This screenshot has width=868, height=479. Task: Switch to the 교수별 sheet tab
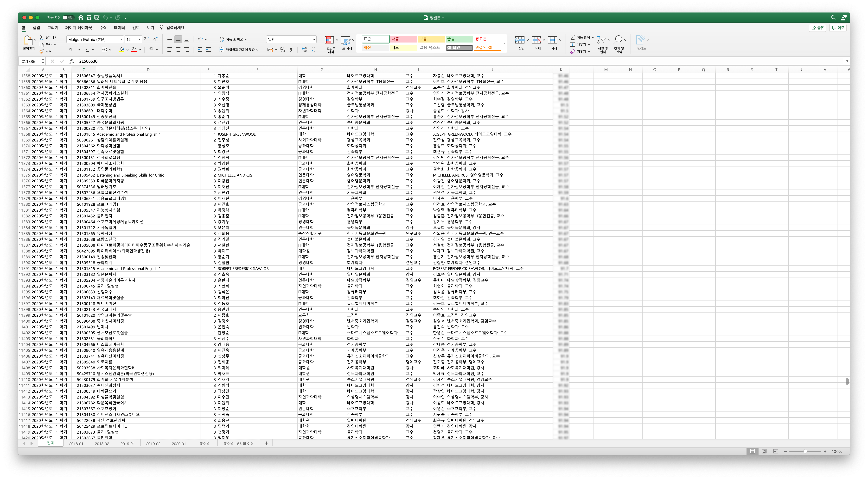tap(204, 444)
